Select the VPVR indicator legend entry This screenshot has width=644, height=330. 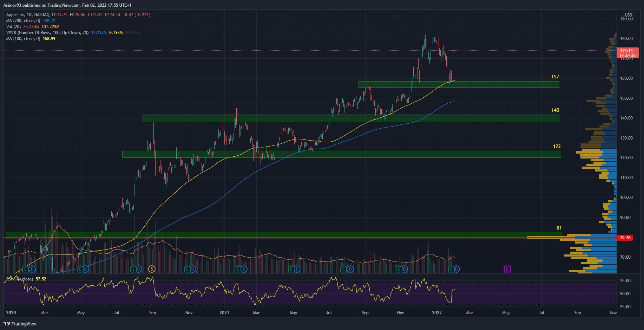[47, 33]
